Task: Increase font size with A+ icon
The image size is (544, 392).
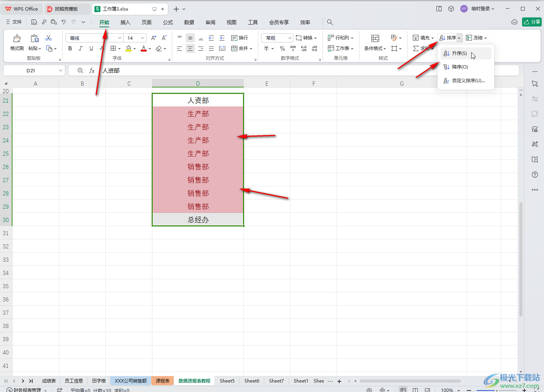Action: (154, 38)
